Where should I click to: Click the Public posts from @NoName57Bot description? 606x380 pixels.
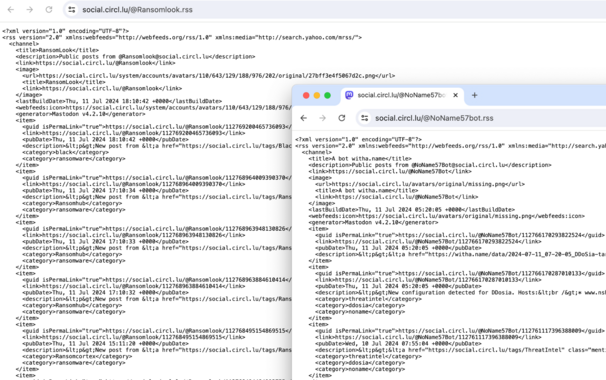430,165
